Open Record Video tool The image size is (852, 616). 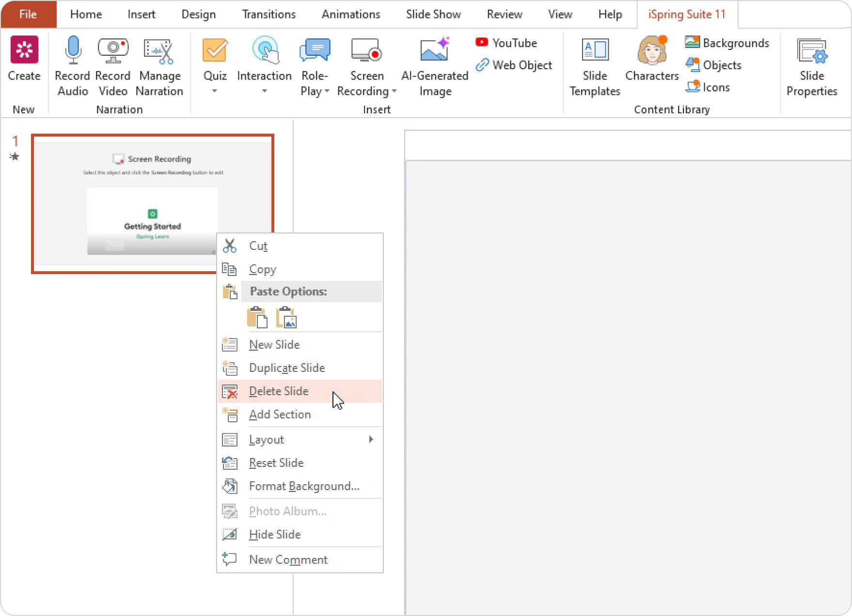(x=112, y=65)
